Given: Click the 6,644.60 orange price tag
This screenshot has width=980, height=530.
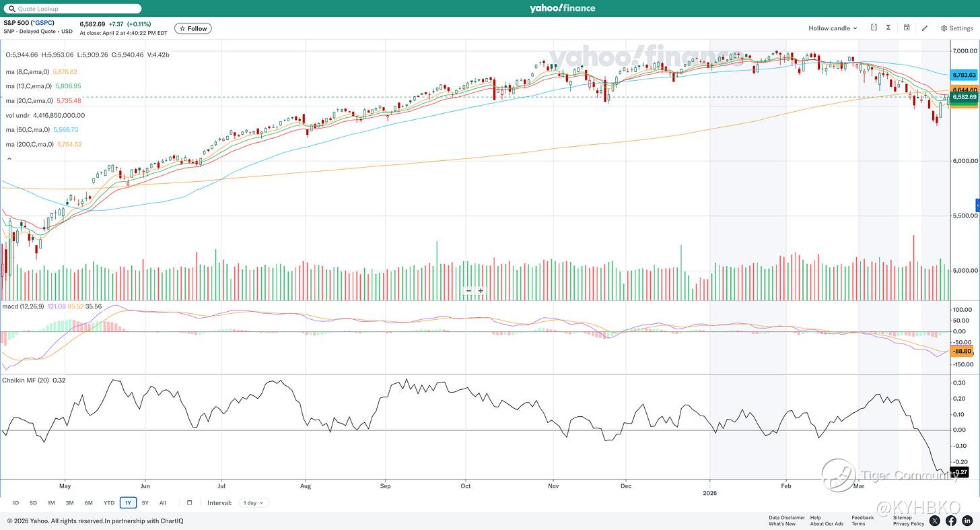Looking at the screenshot, I should [x=964, y=90].
